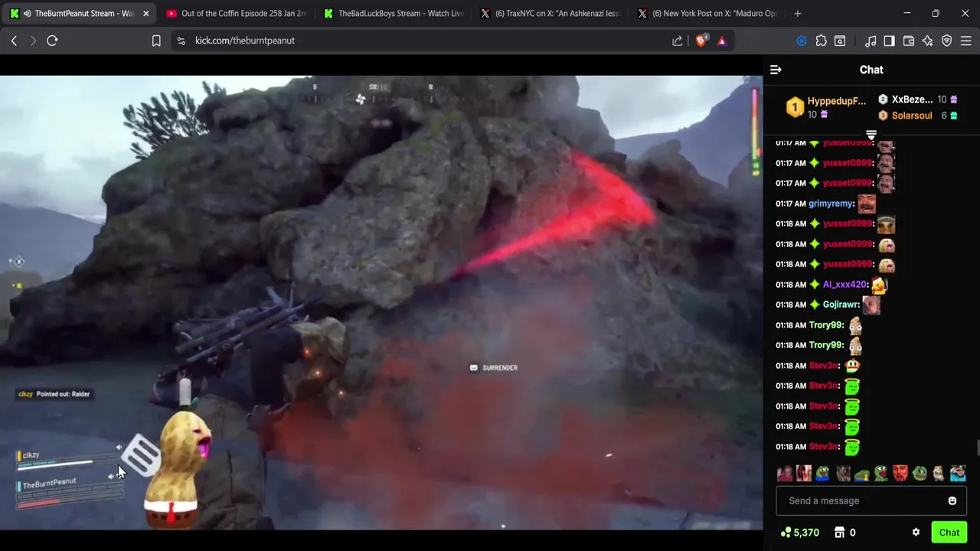
Task: Reload the current kick.com page
Action: (52, 41)
